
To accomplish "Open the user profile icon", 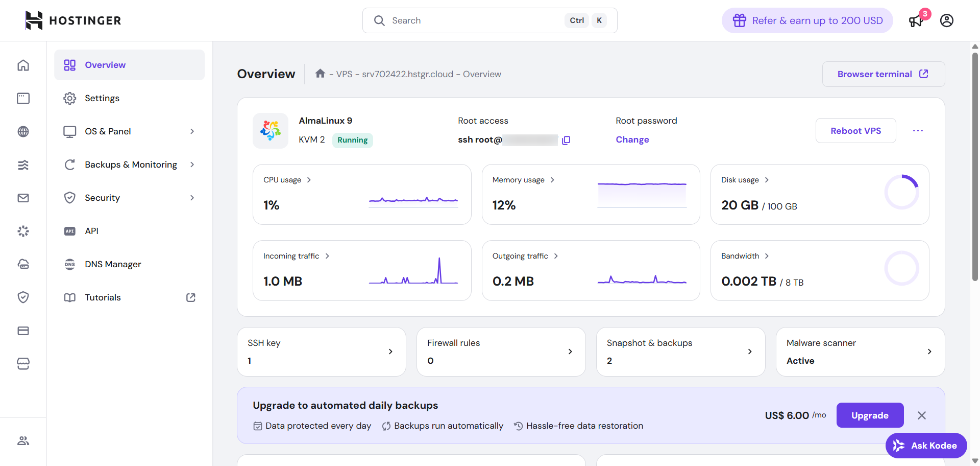I will coord(947,20).
